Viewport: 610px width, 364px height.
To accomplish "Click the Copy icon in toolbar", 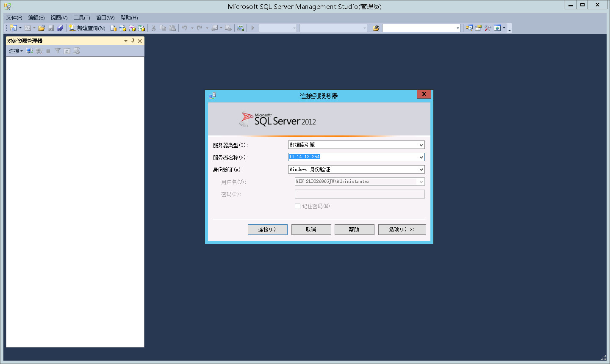I will tap(163, 28).
